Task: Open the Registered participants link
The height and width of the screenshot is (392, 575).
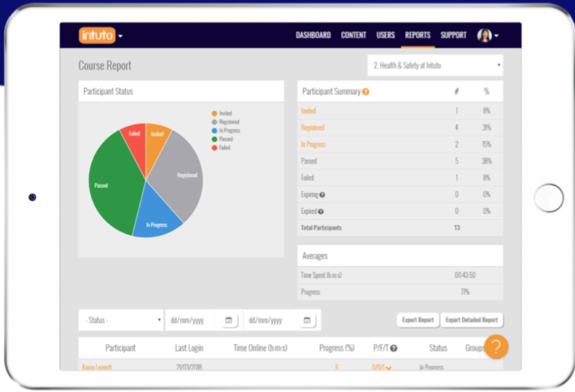Action: pyautogui.click(x=313, y=128)
